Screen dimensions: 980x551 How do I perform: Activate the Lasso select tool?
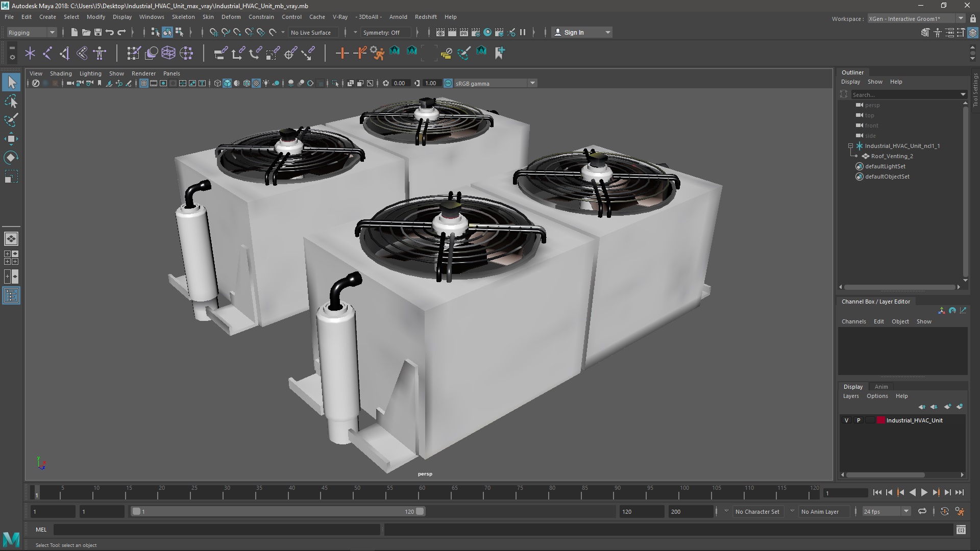11,102
